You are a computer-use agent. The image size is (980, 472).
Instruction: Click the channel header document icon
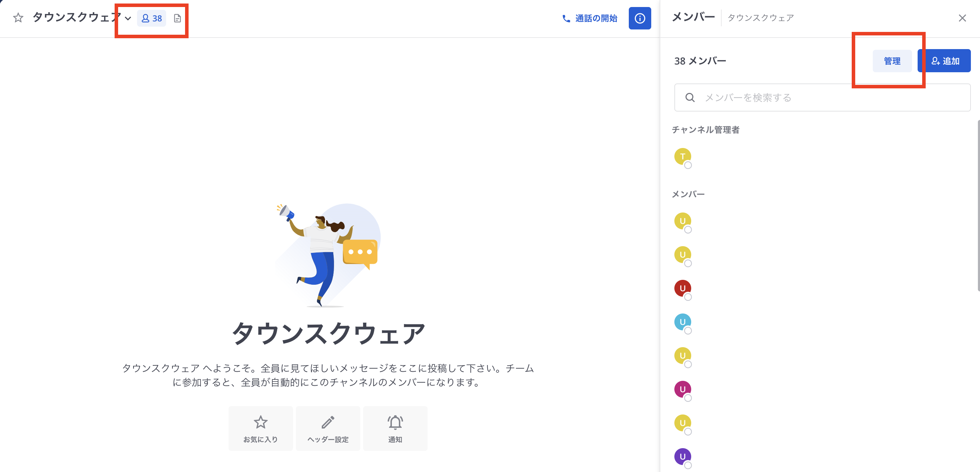177,18
